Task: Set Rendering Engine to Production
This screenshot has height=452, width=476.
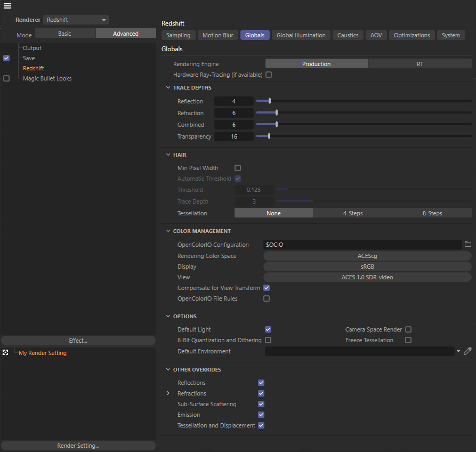Action: click(317, 64)
